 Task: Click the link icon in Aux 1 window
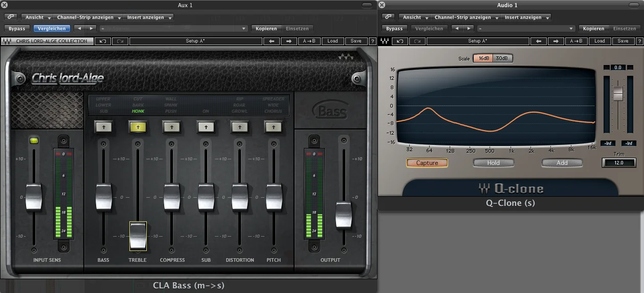11,17
